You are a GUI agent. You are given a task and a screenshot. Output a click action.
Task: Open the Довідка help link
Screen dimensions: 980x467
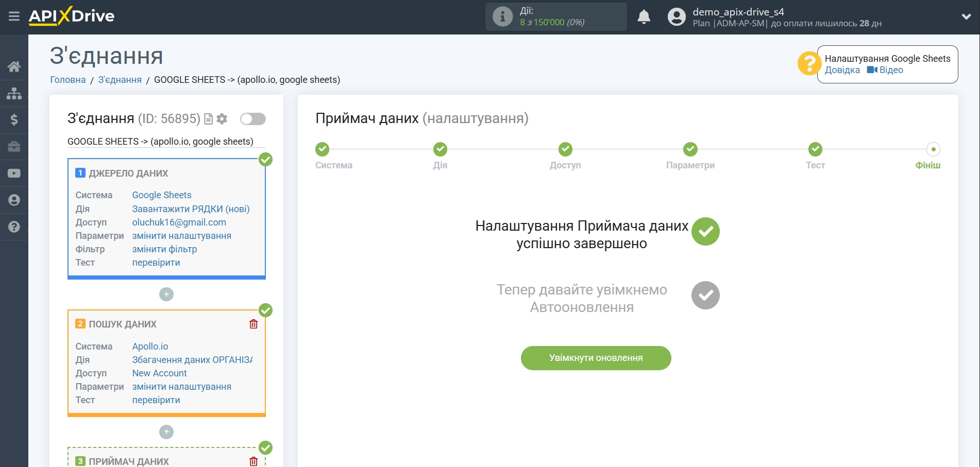tap(842, 70)
